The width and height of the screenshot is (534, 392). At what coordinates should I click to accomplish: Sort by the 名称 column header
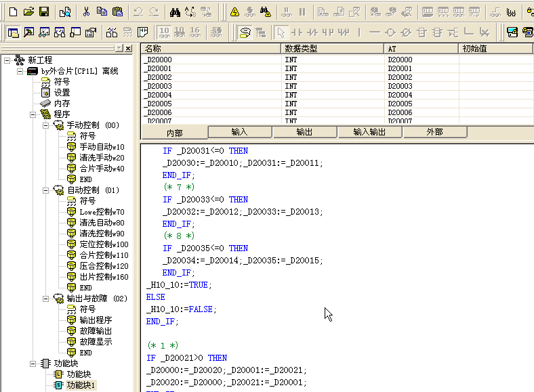(211, 49)
